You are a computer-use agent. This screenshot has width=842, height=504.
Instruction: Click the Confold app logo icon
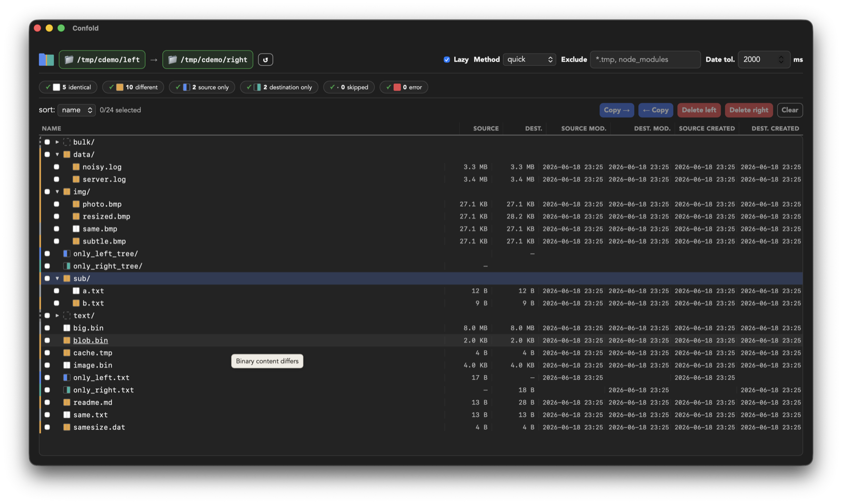(46, 59)
